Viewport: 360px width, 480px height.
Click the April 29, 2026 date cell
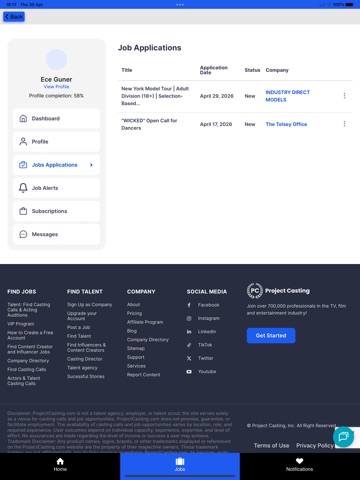coord(217,96)
